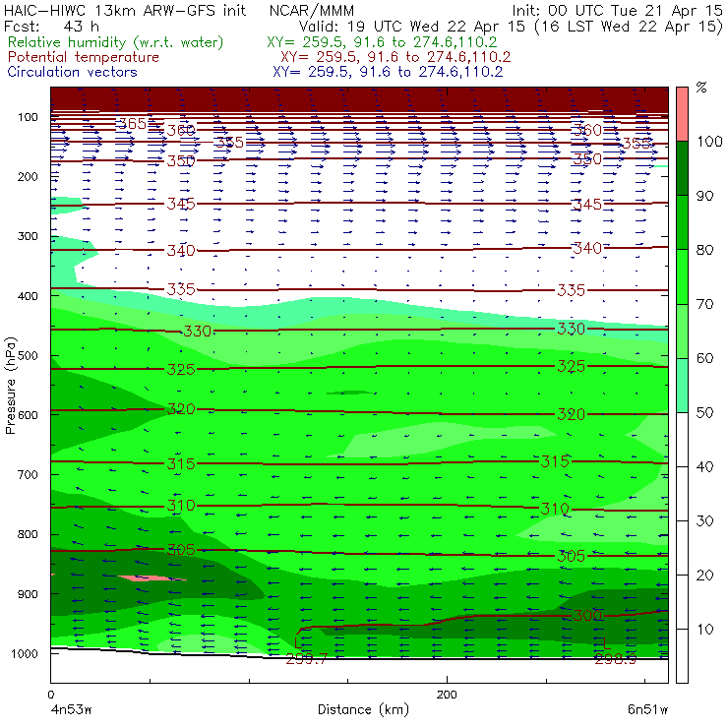728x728 pixels.
Task: Click the 'Valid: 19 UTC Wed 22 Apr 15' text
Action: (x=411, y=26)
